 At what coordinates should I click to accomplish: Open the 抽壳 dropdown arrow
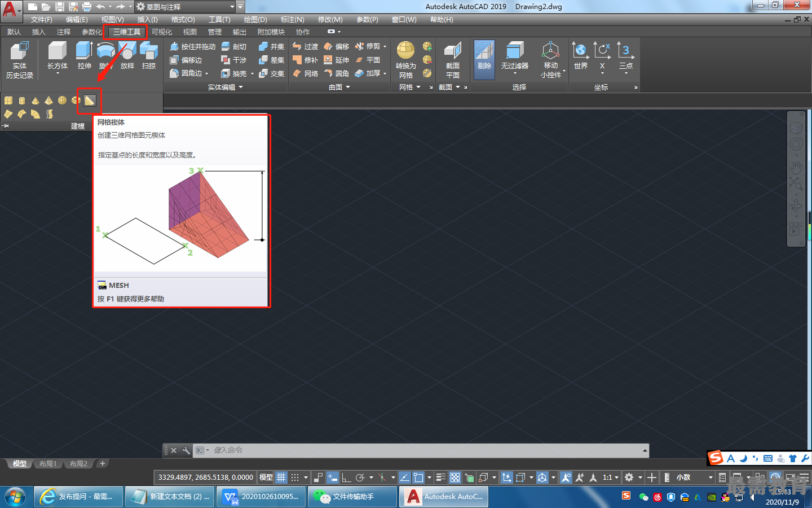tap(252, 73)
